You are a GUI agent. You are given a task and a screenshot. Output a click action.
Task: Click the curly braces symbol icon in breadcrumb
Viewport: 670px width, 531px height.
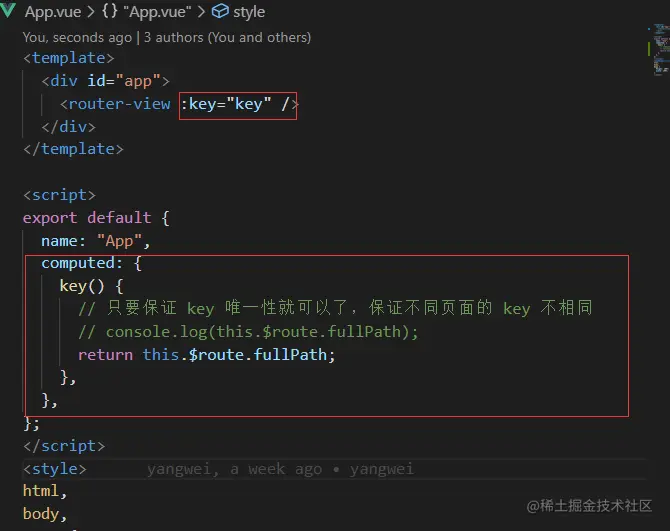[x=109, y=11]
